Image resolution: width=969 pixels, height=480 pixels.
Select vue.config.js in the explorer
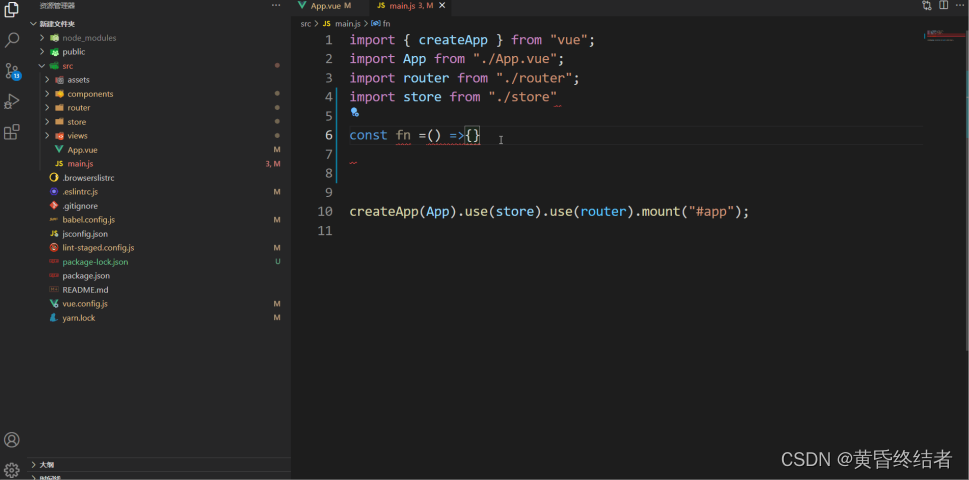point(84,304)
